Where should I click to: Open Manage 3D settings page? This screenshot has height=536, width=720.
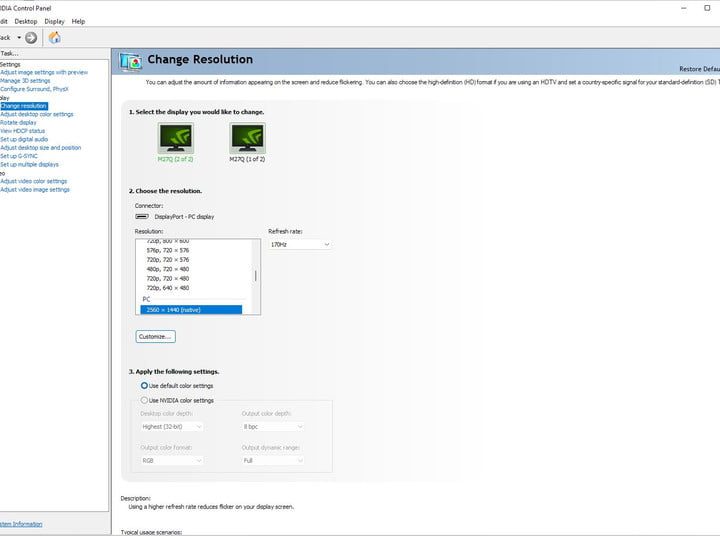click(x=25, y=80)
